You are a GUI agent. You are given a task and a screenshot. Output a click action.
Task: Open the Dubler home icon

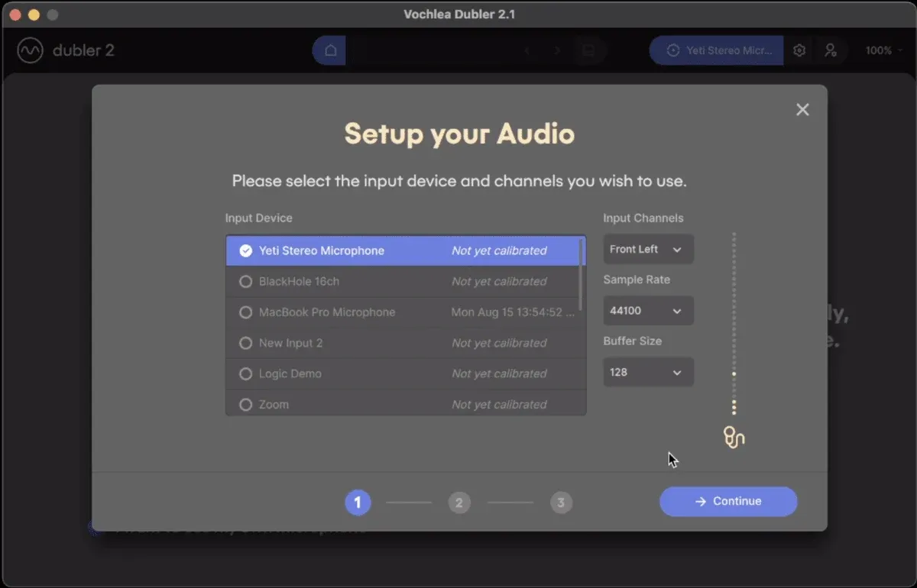330,50
